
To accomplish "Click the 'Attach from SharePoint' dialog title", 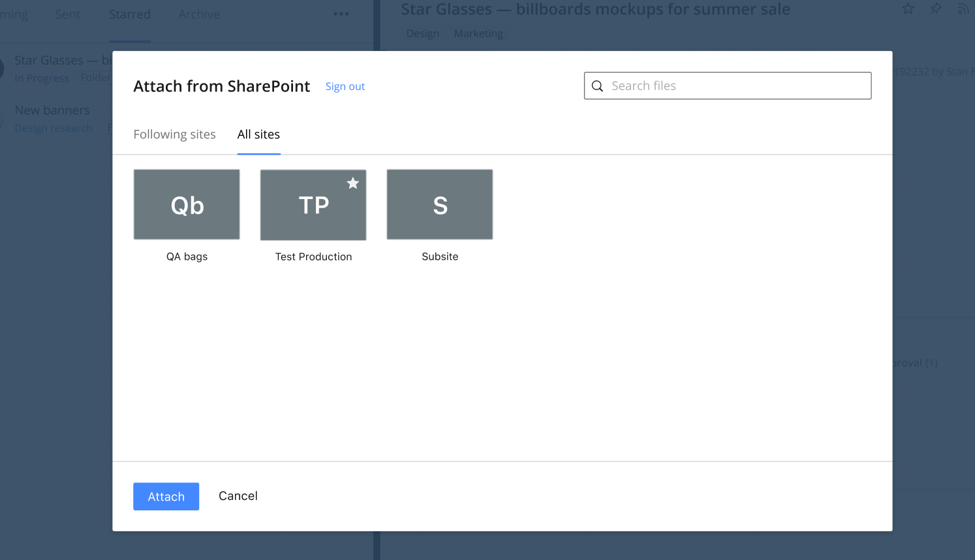I will (222, 86).
